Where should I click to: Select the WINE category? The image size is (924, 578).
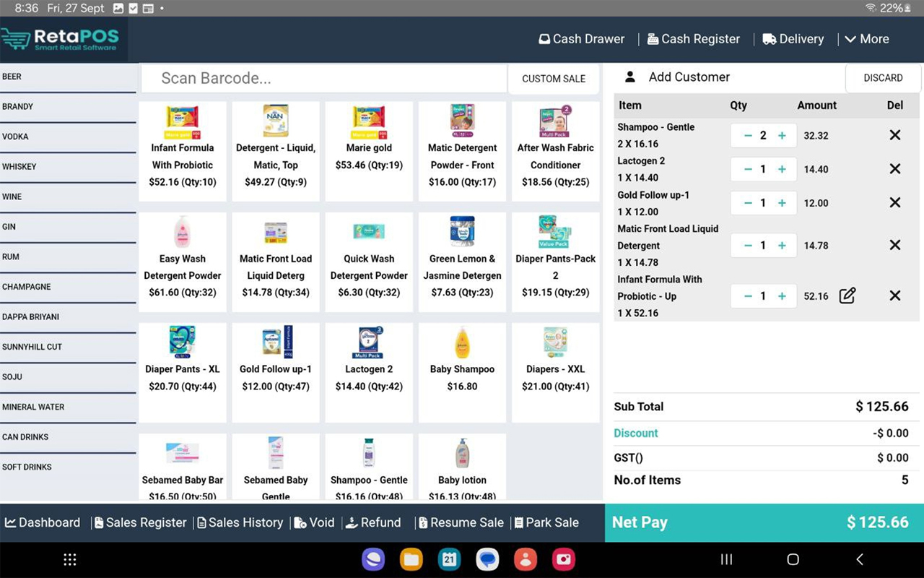click(68, 197)
